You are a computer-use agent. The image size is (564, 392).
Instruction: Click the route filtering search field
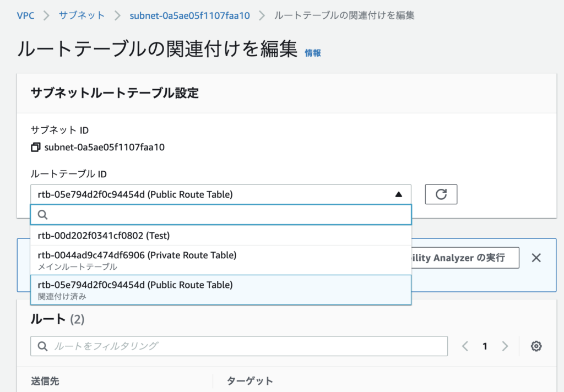pos(239,346)
